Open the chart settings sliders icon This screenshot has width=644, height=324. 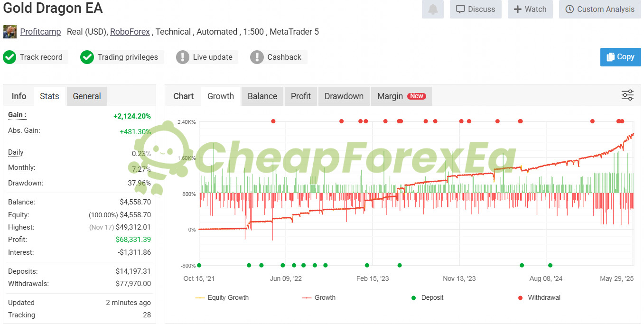[x=627, y=95]
